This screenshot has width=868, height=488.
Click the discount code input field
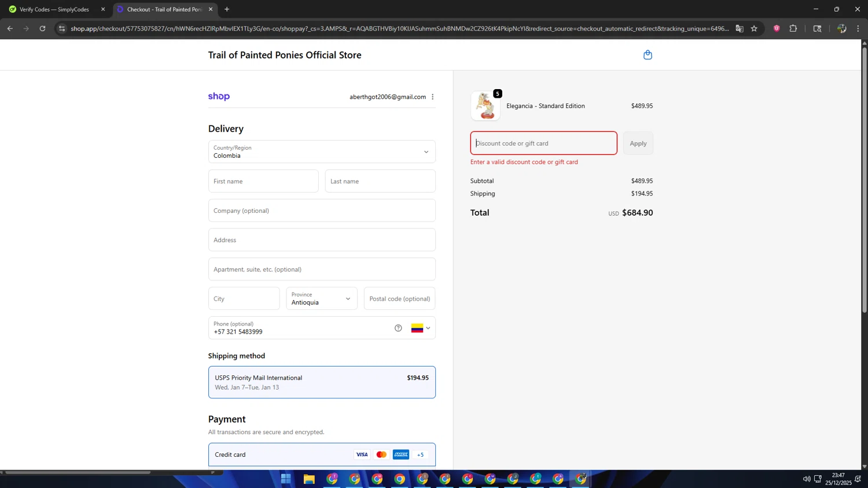[543, 143]
